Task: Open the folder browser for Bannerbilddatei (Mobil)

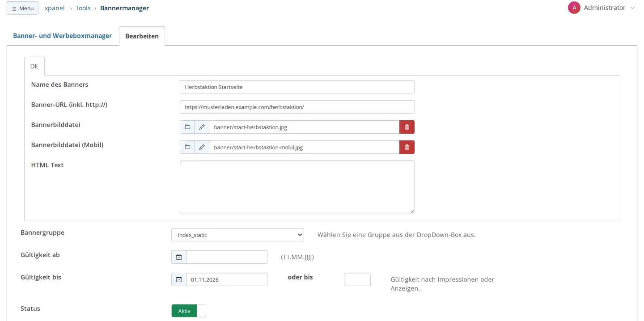Action: click(187, 147)
